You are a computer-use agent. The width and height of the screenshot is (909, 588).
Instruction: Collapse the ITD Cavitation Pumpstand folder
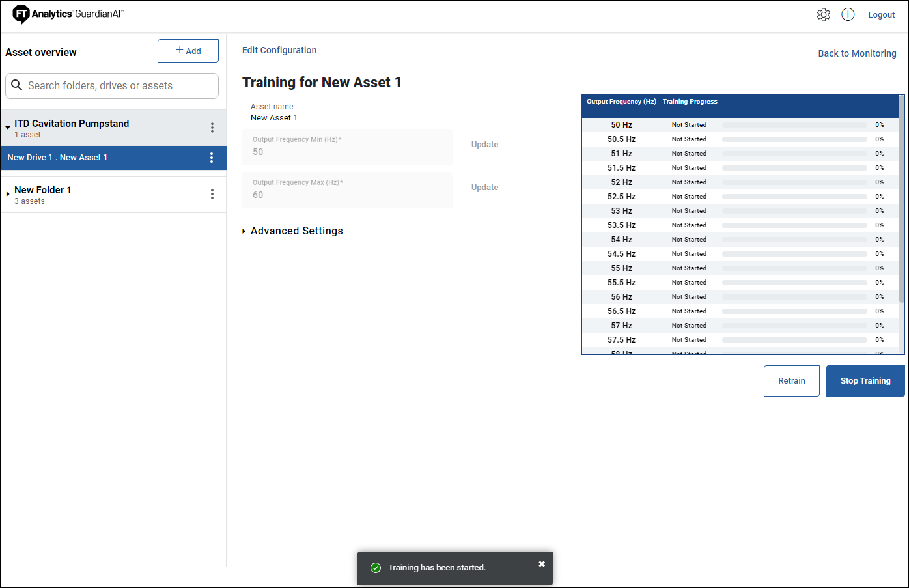tap(8, 128)
